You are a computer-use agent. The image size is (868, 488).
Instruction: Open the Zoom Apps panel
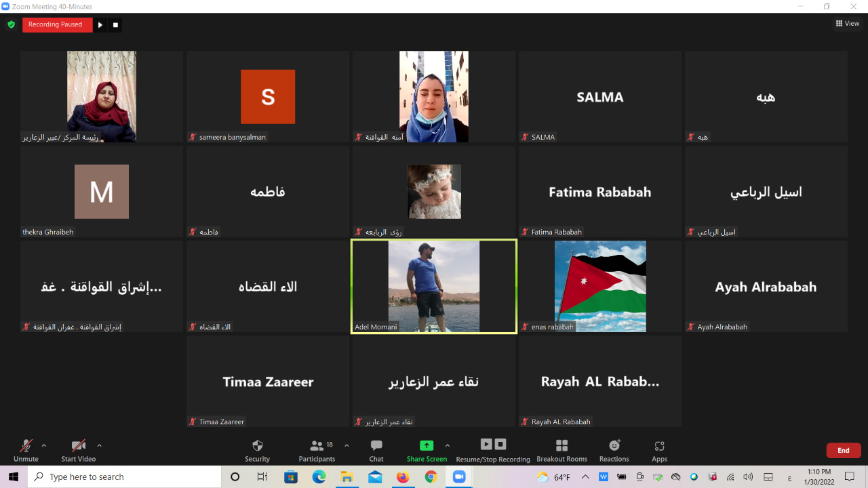click(659, 450)
